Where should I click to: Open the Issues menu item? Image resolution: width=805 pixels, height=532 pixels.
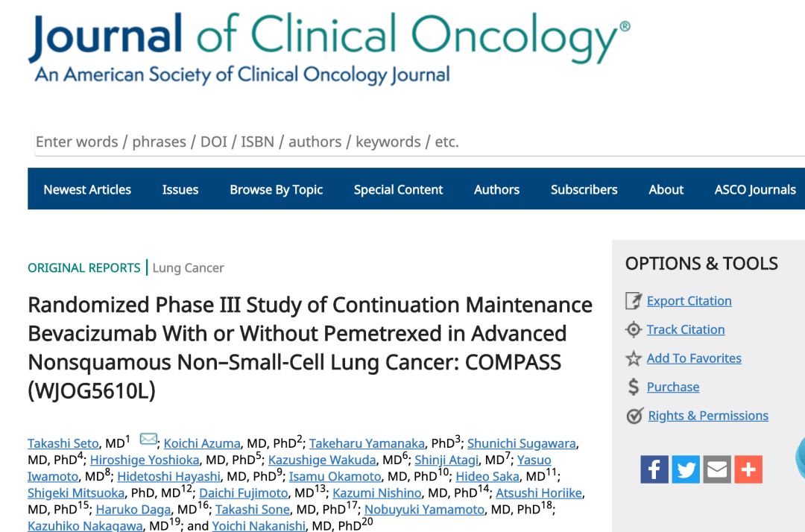pos(180,189)
